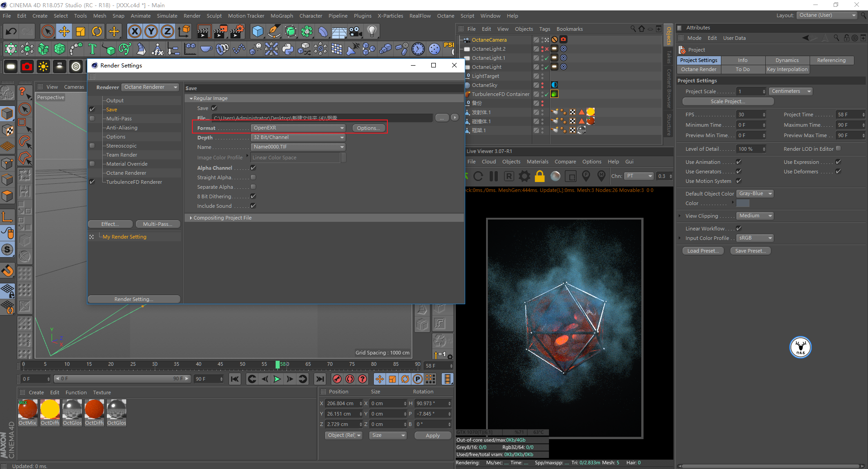Click Multi-Pass... button
Screen dimensions: 868x469
(157, 224)
